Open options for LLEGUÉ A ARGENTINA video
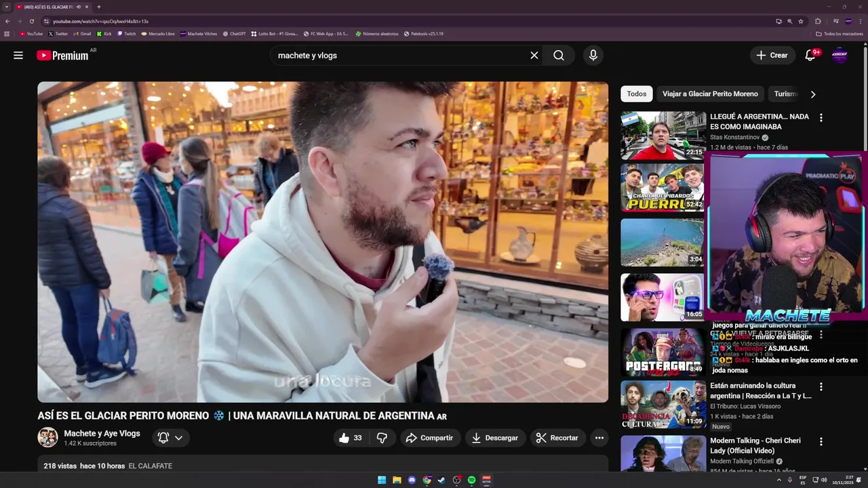The image size is (868, 488). [821, 117]
